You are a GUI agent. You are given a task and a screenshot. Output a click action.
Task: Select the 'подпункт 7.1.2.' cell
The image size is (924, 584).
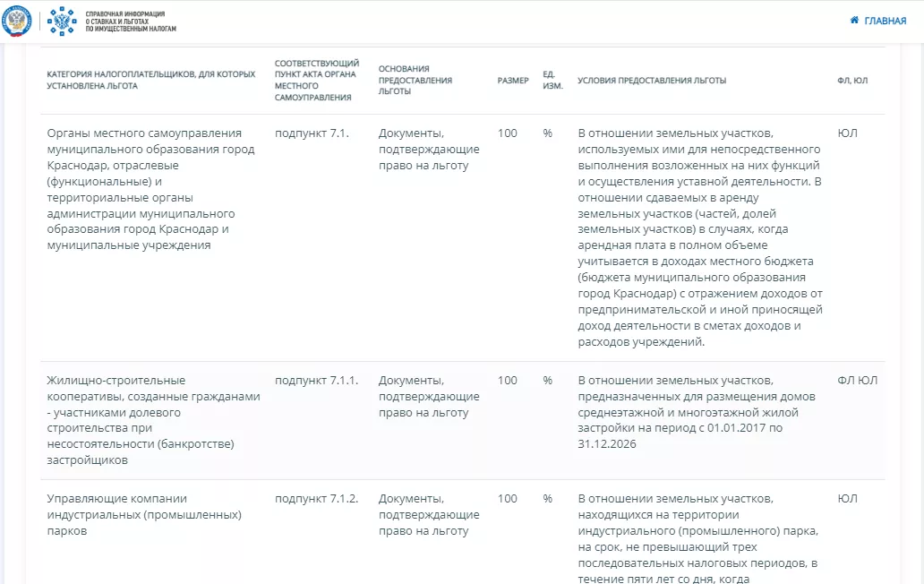pyautogui.click(x=316, y=499)
